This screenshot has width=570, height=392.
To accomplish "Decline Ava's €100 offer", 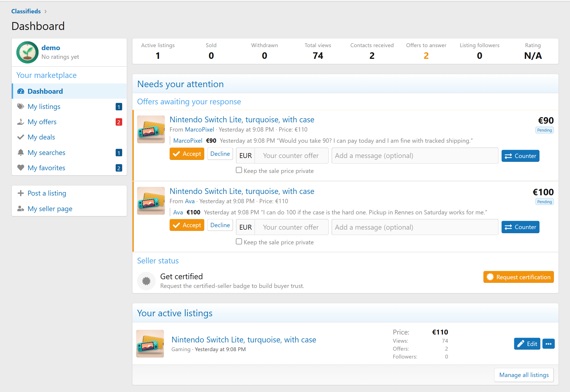I will pyautogui.click(x=220, y=225).
